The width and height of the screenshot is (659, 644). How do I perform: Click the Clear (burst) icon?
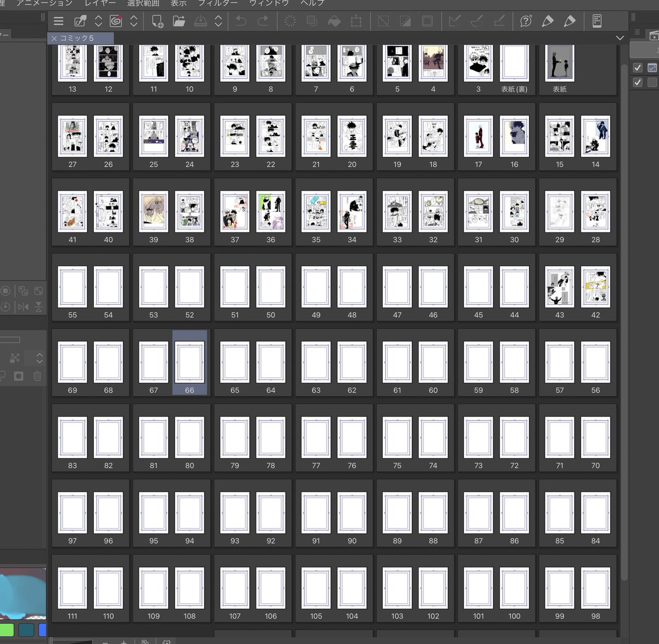[x=290, y=21]
